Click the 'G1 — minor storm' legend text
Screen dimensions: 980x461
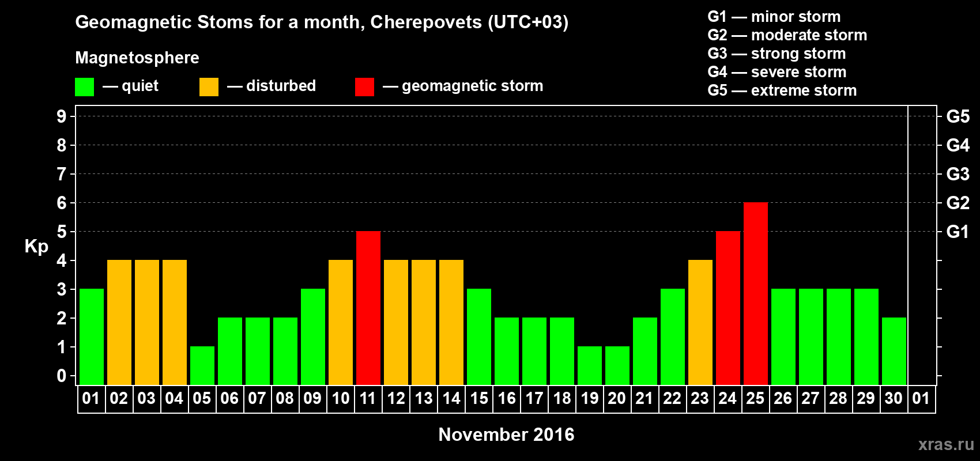[774, 17]
